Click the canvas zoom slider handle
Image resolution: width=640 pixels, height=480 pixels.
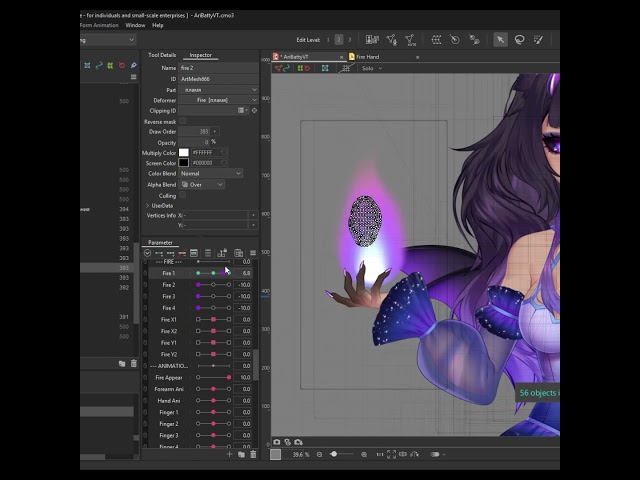point(334,454)
